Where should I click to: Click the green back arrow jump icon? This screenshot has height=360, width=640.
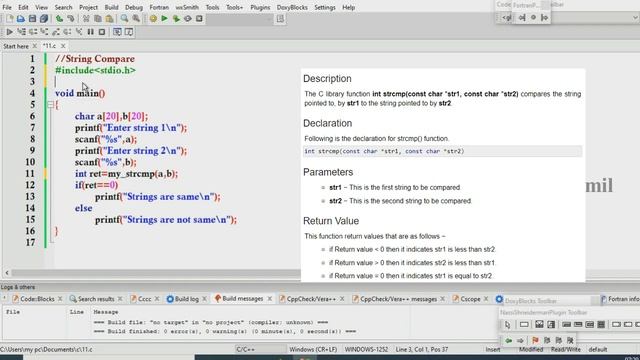[509, 340]
